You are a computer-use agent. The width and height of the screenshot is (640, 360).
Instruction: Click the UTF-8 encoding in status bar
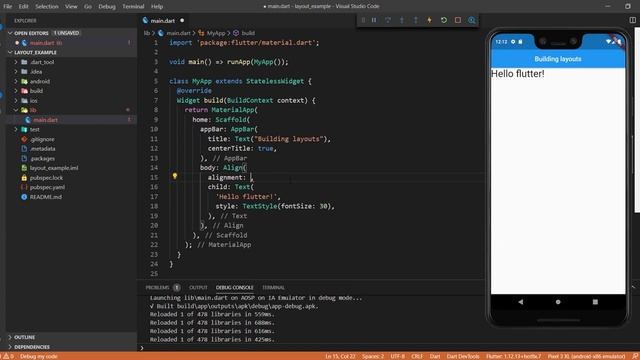click(x=398, y=356)
